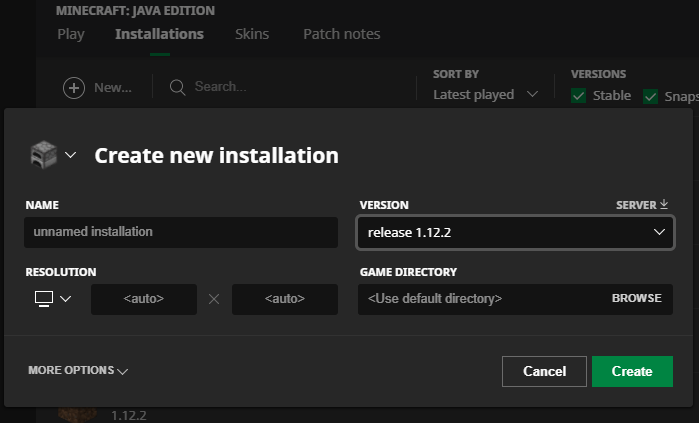Screen dimensions: 699x423
Task: Click the plus icon for New installation
Action: [x=74, y=87]
